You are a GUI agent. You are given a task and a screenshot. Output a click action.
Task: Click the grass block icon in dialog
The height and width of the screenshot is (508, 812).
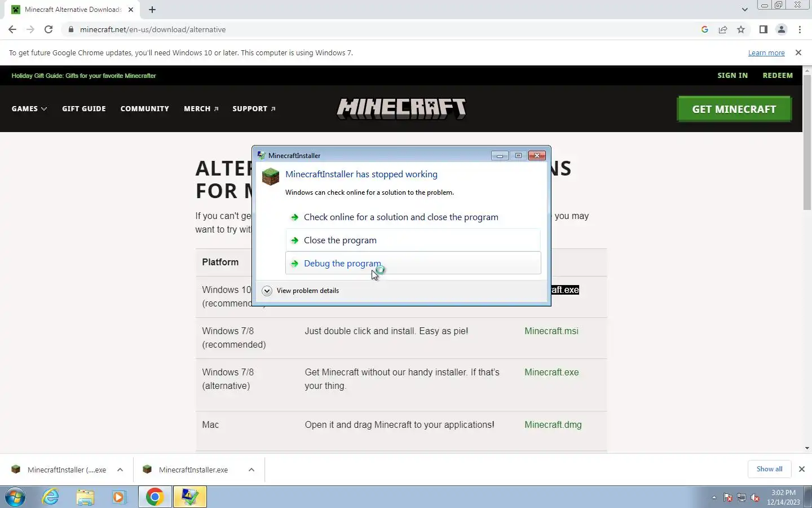271,176
